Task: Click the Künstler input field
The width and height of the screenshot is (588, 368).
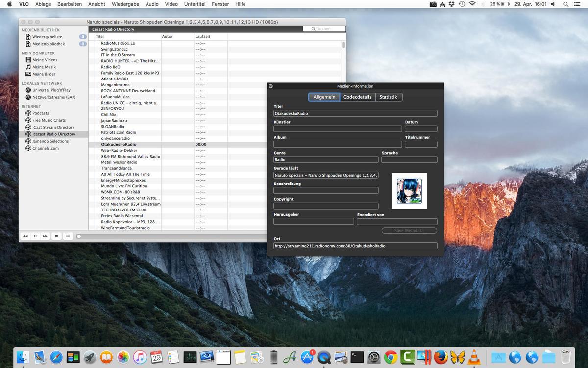Action: click(338, 129)
